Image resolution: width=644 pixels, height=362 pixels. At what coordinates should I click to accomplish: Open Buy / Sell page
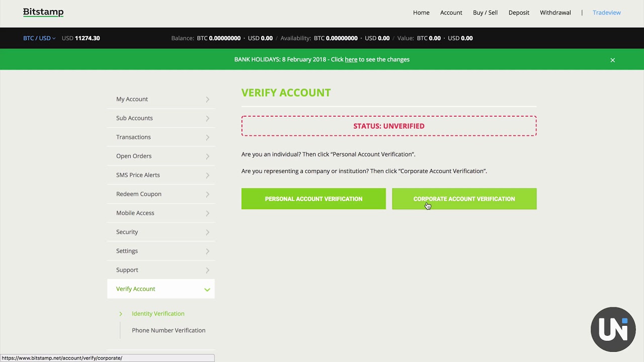tap(485, 13)
